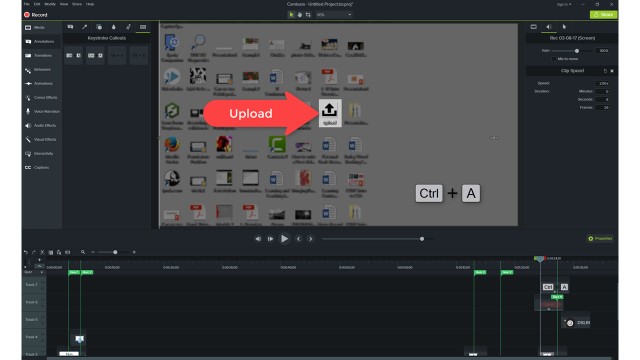640x360 pixels.
Task: Click the split icon on timeline toolbar
Action: [68, 252]
